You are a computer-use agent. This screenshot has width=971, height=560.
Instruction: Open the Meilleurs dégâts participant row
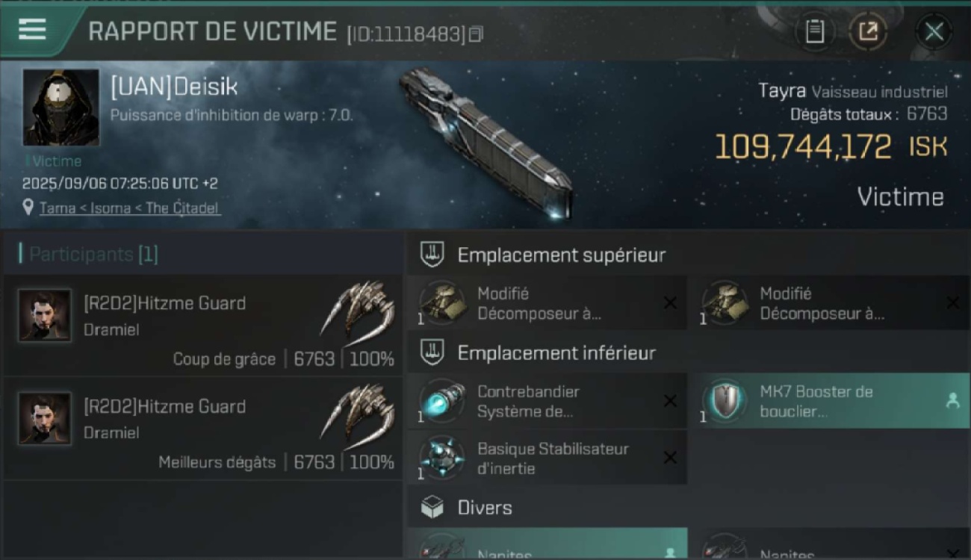(202, 429)
